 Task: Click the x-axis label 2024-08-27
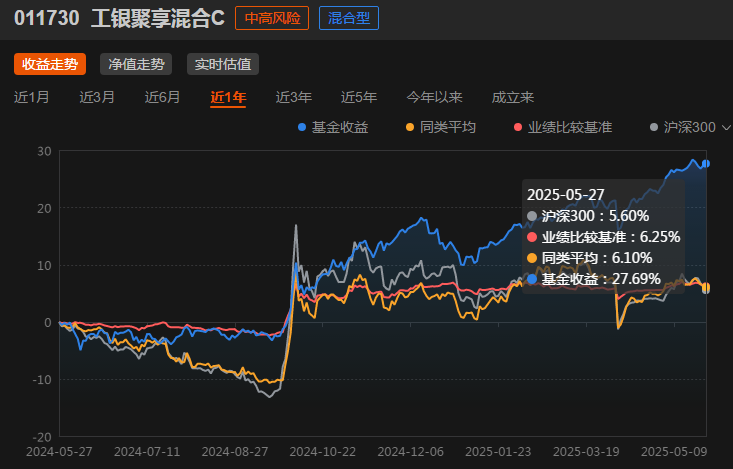(235, 452)
